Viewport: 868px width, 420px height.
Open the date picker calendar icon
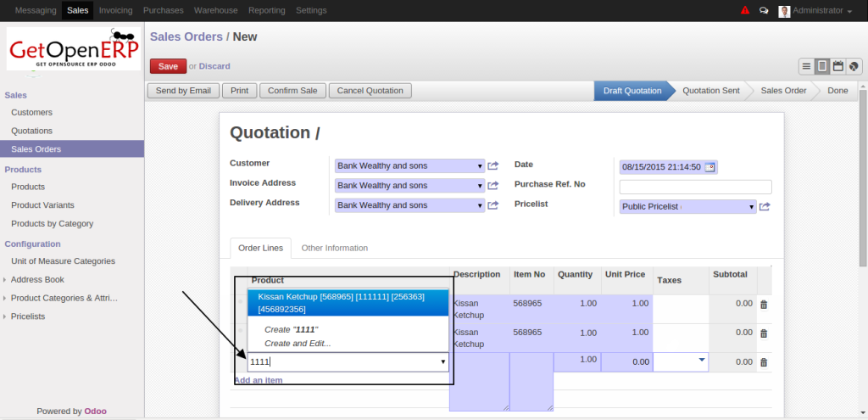(709, 167)
